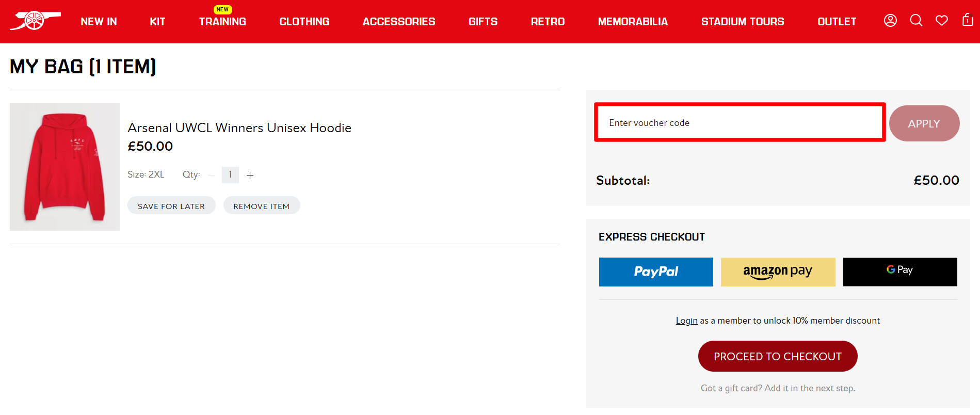Open the ACCESSORIES menu

399,22
